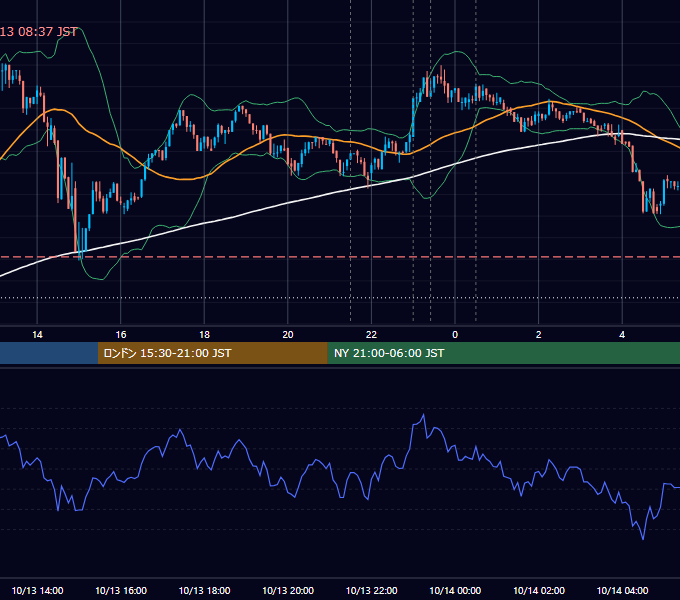Viewport: 680px width, 600px height.
Task: Click the white dotted horizontal price line
Action: pyautogui.click(x=340, y=298)
